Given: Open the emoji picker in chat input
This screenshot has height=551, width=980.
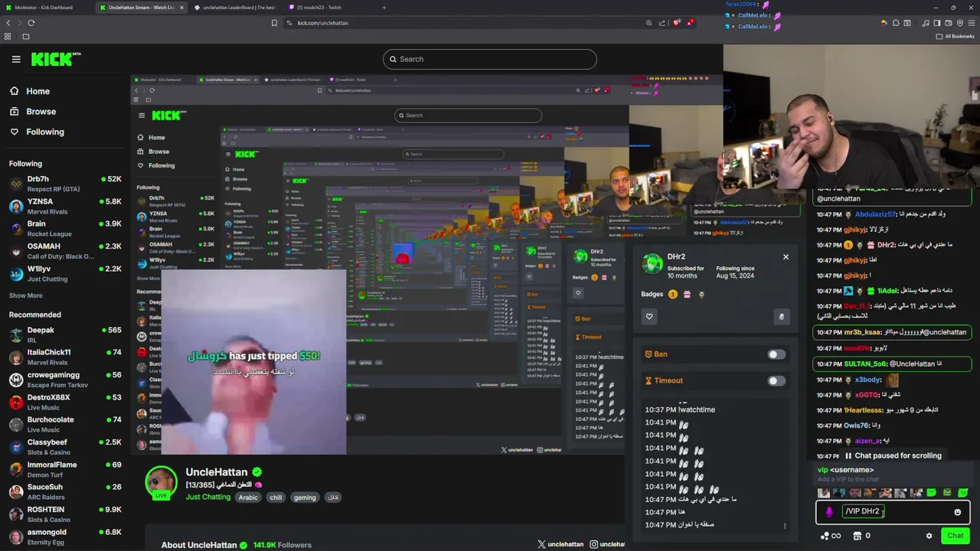Looking at the screenshot, I should click(957, 512).
